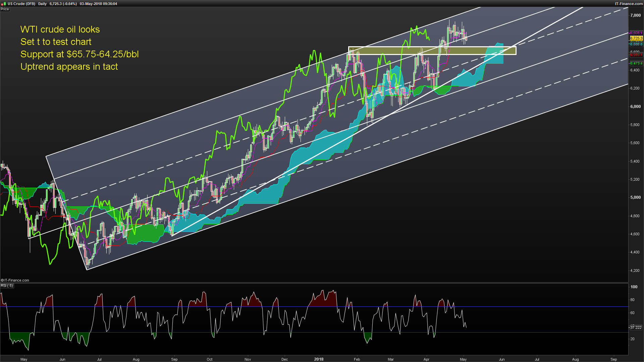The width and height of the screenshot is (644, 362).
Task: Click the May marker right of Apr
Action: (x=463, y=359)
